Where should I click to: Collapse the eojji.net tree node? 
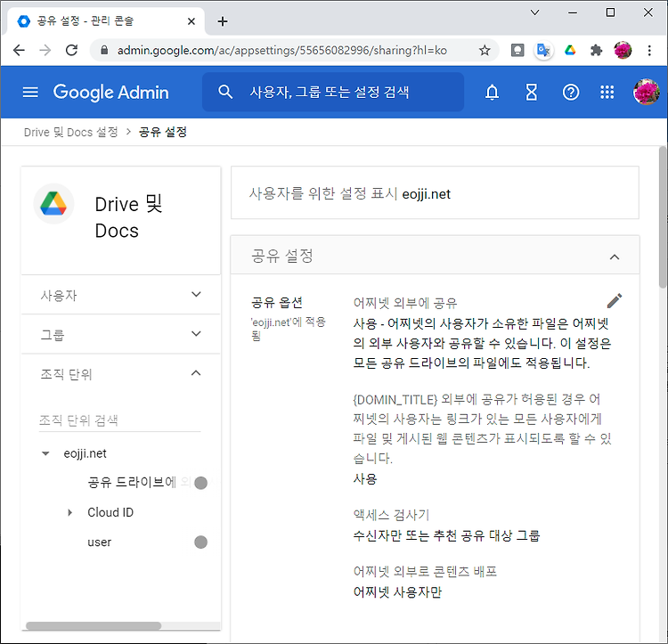point(45,453)
